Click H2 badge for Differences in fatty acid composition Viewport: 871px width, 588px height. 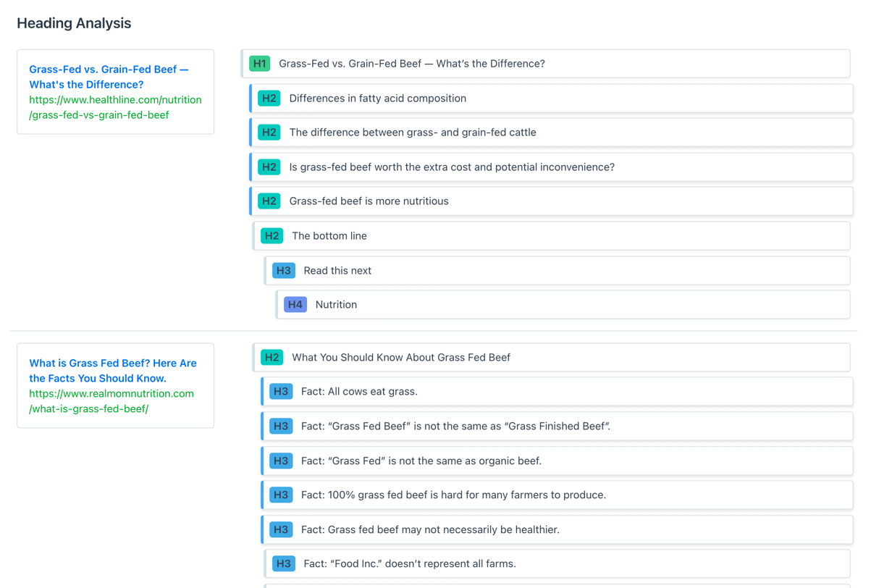(x=269, y=98)
